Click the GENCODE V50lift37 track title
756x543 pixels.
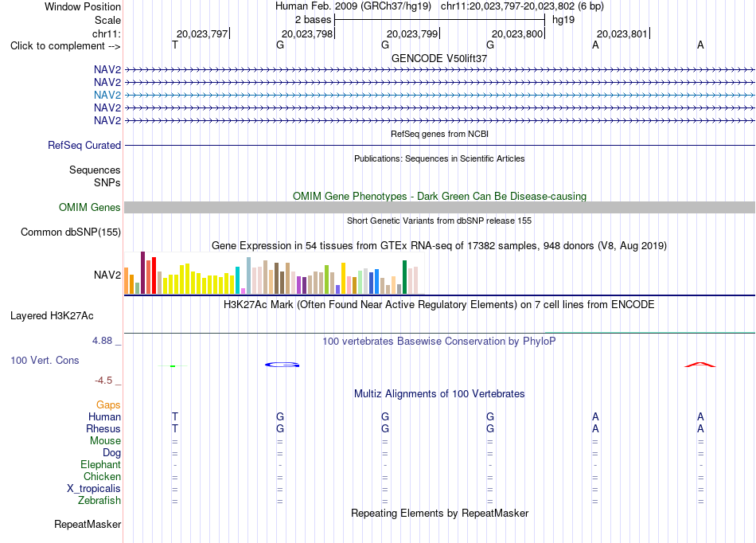[439, 58]
